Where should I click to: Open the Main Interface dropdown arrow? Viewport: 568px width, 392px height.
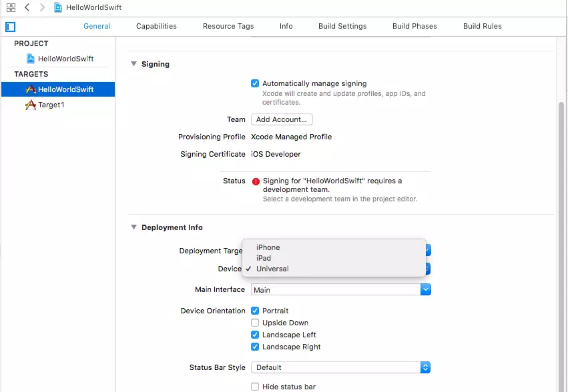click(x=426, y=289)
